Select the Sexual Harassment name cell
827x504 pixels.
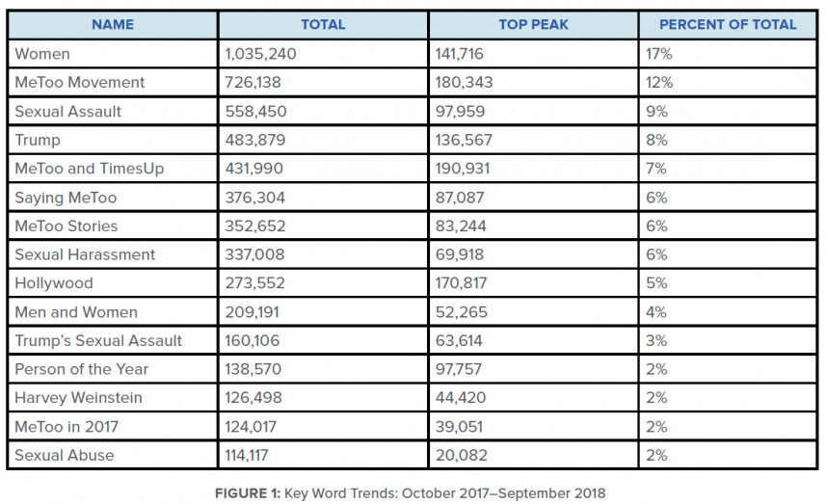[85, 254]
